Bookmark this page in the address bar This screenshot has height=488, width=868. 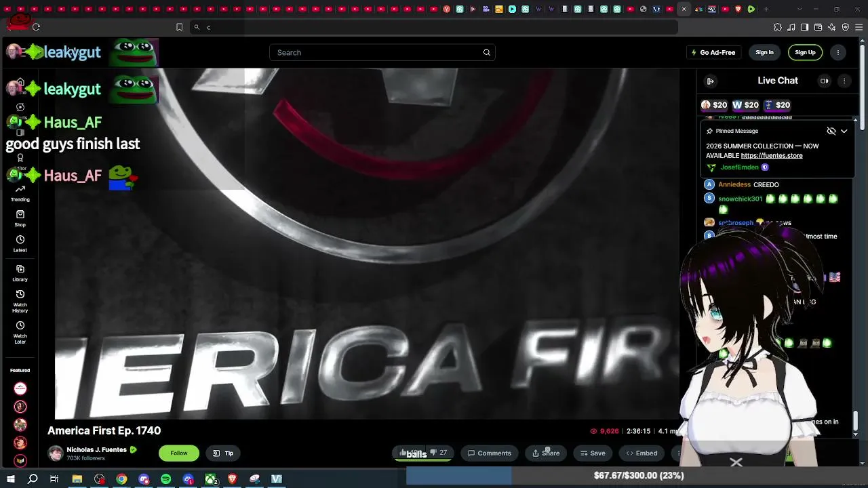tap(179, 27)
